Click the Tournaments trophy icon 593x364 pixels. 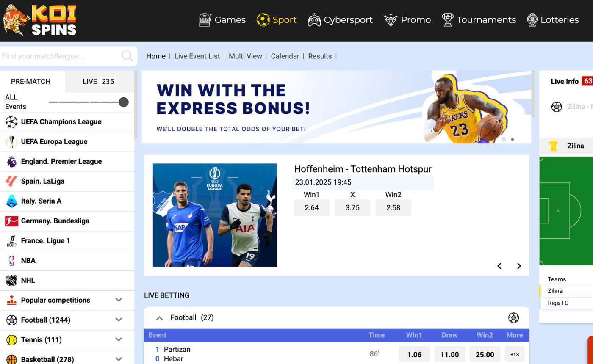(x=448, y=20)
